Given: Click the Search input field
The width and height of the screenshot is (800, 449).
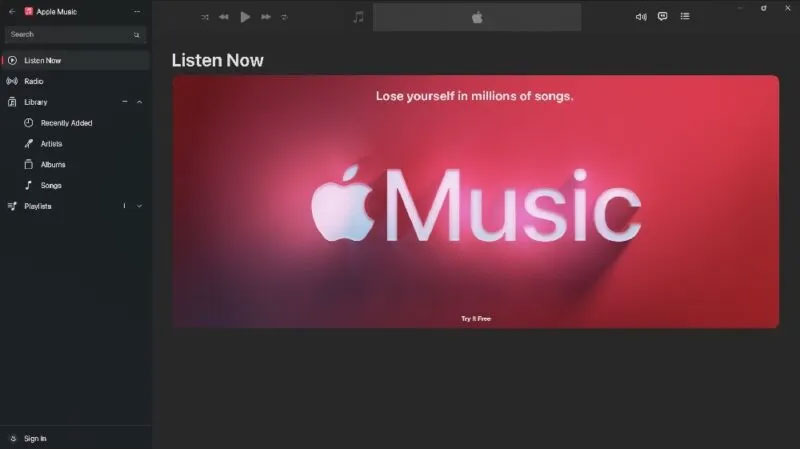Looking at the screenshot, I should click(75, 35).
